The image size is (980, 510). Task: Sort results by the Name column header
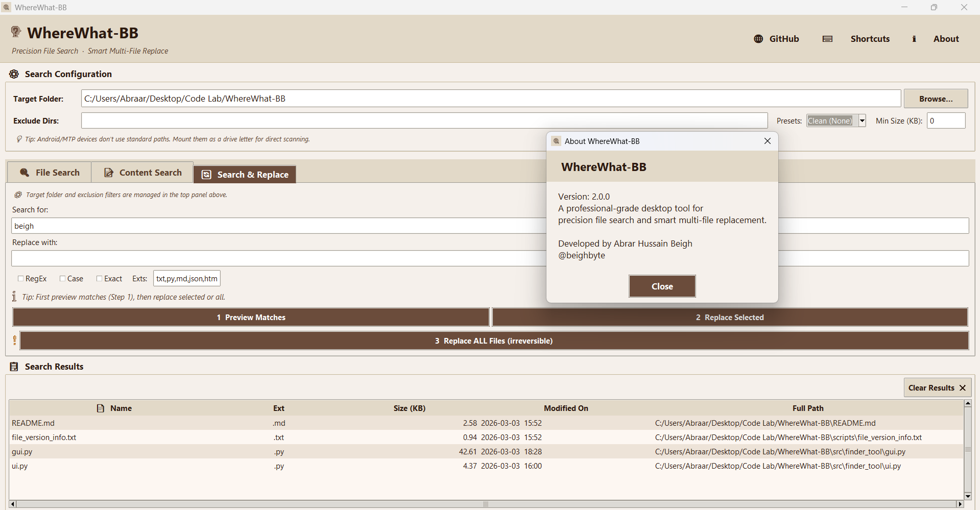tap(121, 408)
